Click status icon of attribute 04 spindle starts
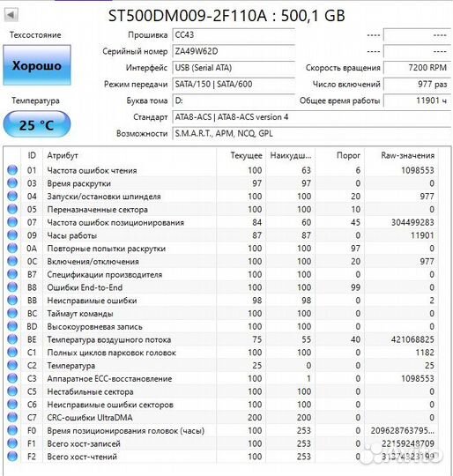 click(12, 196)
